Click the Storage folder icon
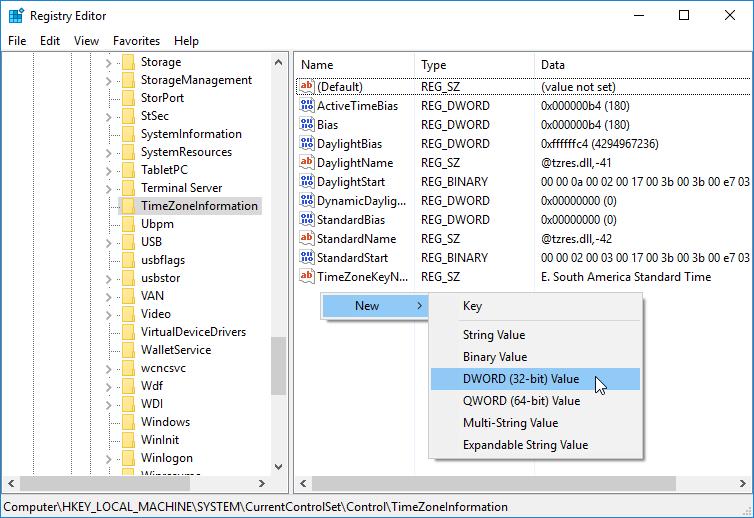 point(128,62)
